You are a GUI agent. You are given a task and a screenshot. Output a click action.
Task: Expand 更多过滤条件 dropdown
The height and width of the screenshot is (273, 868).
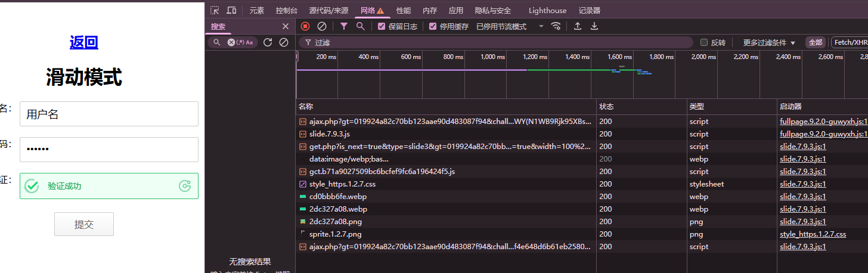(x=770, y=42)
